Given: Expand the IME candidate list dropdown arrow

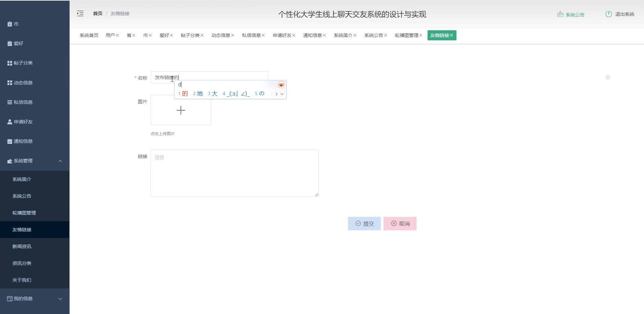Looking at the screenshot, I should click(282, 94).
